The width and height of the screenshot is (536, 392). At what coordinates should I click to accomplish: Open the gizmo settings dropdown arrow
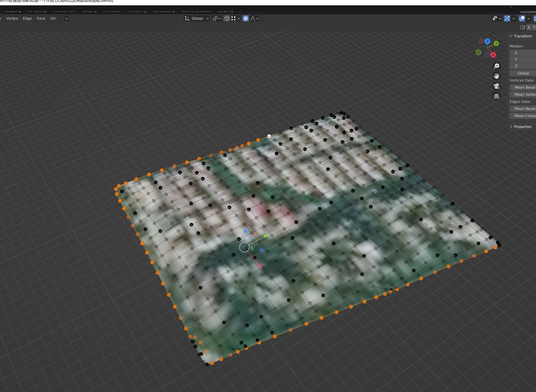click(x=514, y=18)
